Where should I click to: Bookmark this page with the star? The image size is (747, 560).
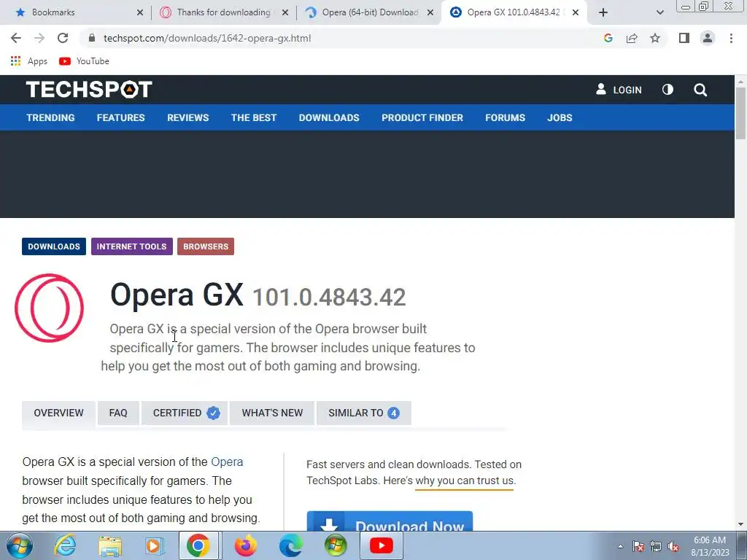pos(655,38)
